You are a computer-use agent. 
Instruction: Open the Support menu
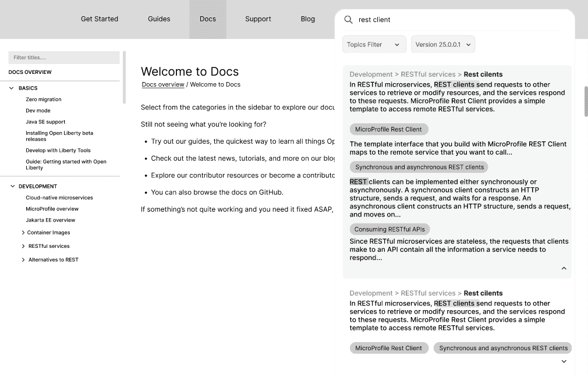pos(258,19)
